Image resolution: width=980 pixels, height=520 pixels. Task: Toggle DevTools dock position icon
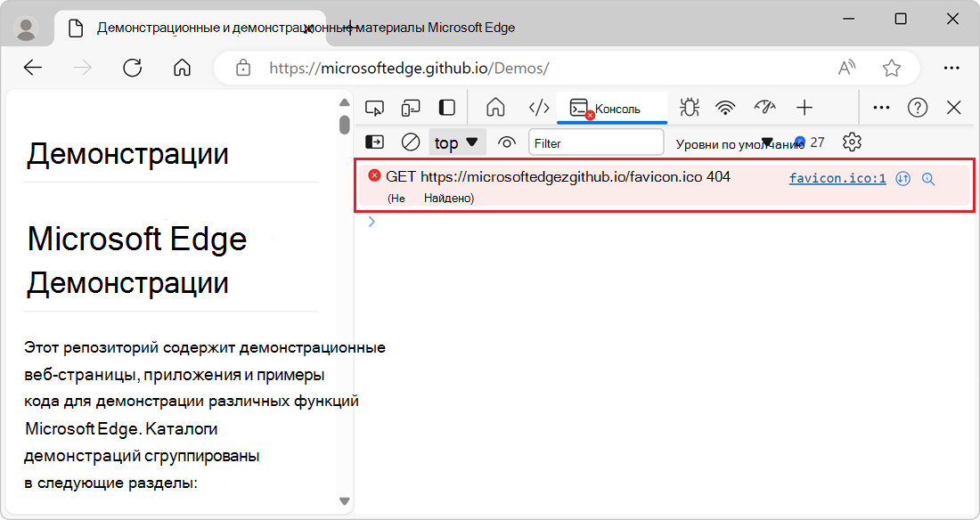(446, 107)
